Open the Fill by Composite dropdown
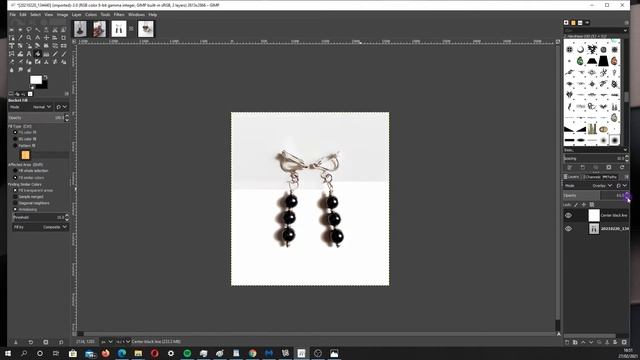Viewport: 640px width, 360px height. click(x=40, y=227)
